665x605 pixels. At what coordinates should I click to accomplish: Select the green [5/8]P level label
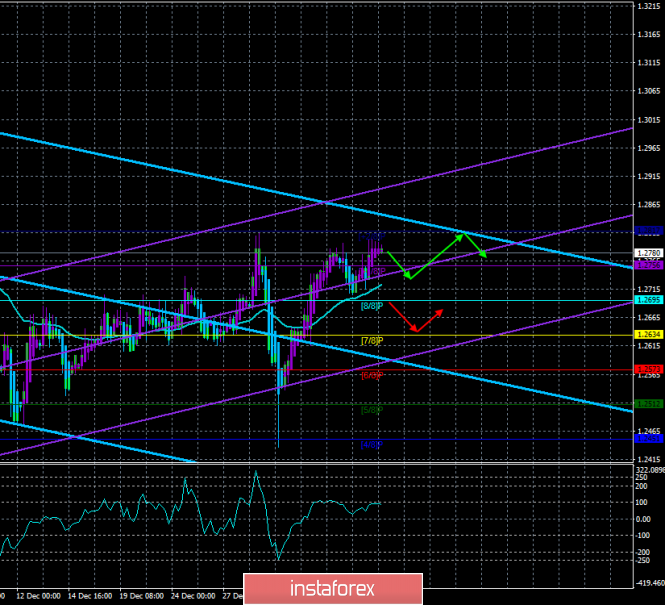(x=372, y=410)
